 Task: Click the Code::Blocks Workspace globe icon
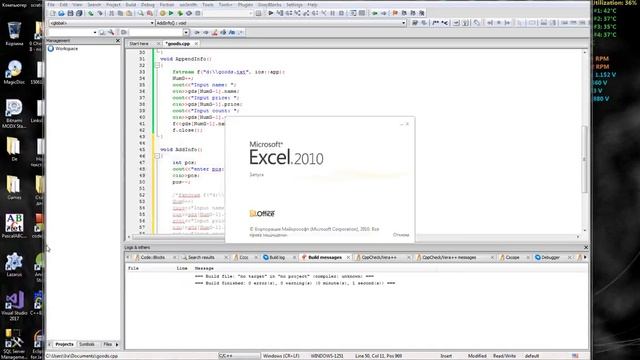(51, 49)
